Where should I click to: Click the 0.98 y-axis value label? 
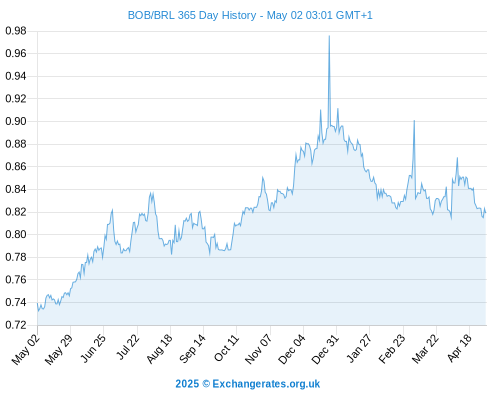[x=16, y=31]
